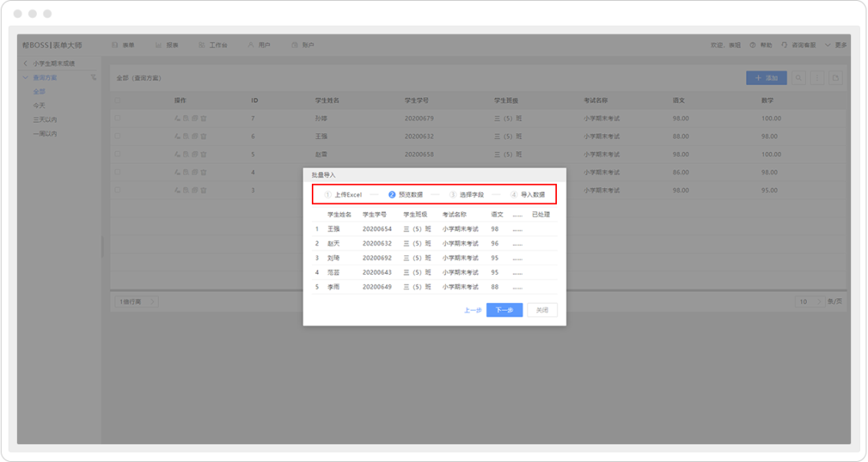Screen dimensions: 868x462
Task: Open the 报表 menu in the top navigation
Action: 167,45
